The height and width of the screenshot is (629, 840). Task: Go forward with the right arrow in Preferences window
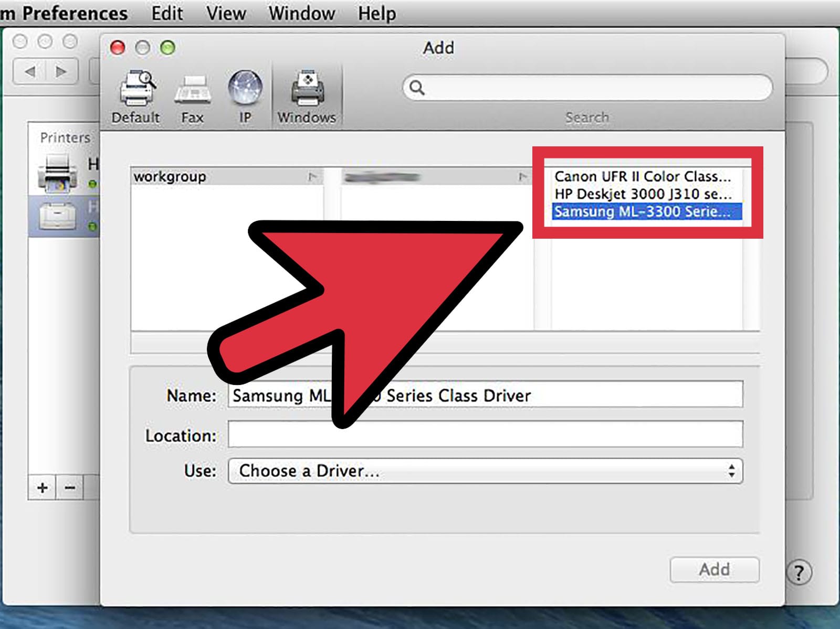61,71
